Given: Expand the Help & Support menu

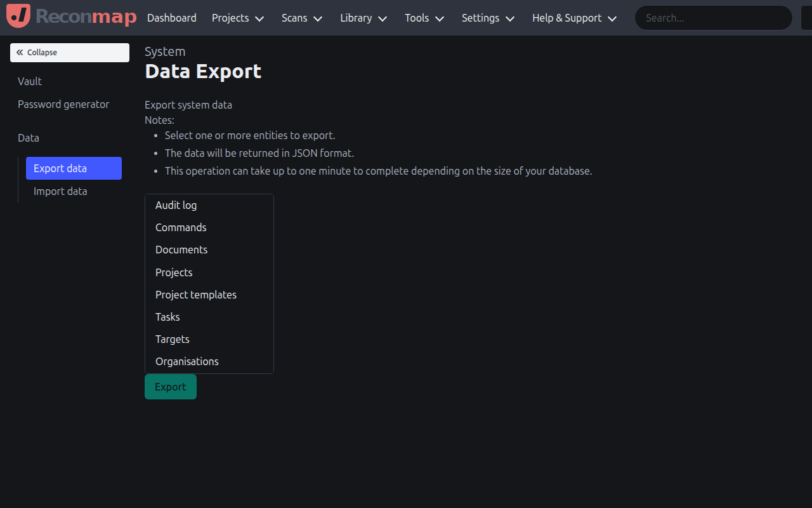Looking at the screenshot, I should pyautogui.click(x=573, y=18).
